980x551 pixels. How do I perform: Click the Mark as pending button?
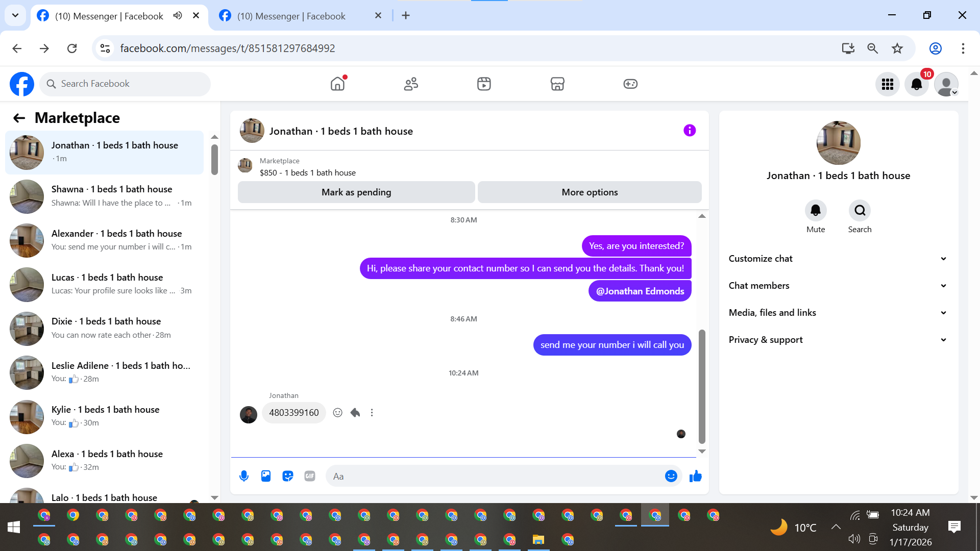(x=356, y=192)
